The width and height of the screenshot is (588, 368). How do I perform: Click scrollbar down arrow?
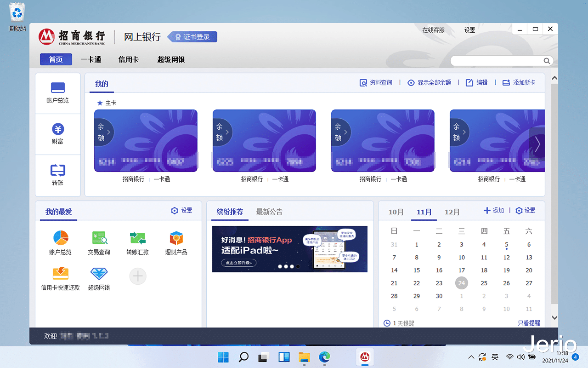(554, 317)
